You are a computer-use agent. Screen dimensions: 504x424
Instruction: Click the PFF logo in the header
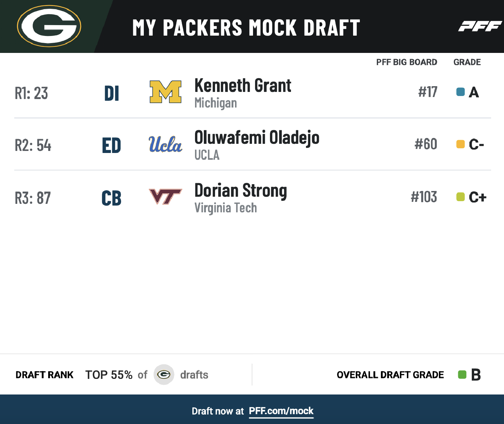tap(480, 26)
